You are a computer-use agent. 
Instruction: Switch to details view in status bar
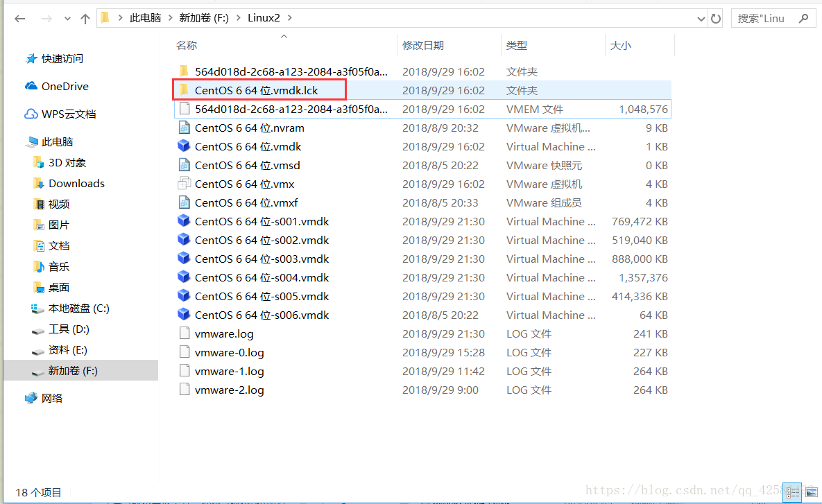[x=792, y=492]
